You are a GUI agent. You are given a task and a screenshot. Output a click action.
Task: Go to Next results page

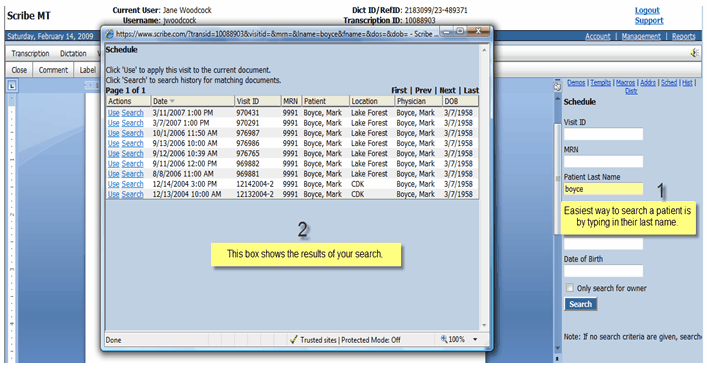tap(447, 91)
